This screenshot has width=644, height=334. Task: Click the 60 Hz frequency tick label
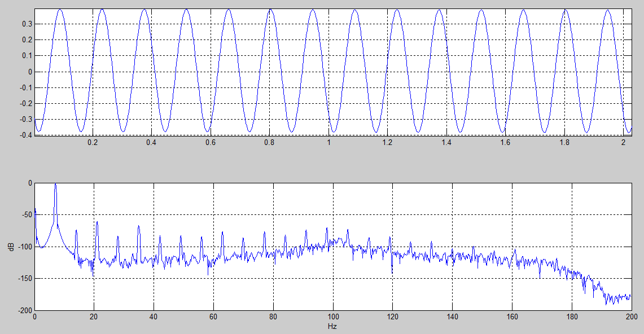213,317
